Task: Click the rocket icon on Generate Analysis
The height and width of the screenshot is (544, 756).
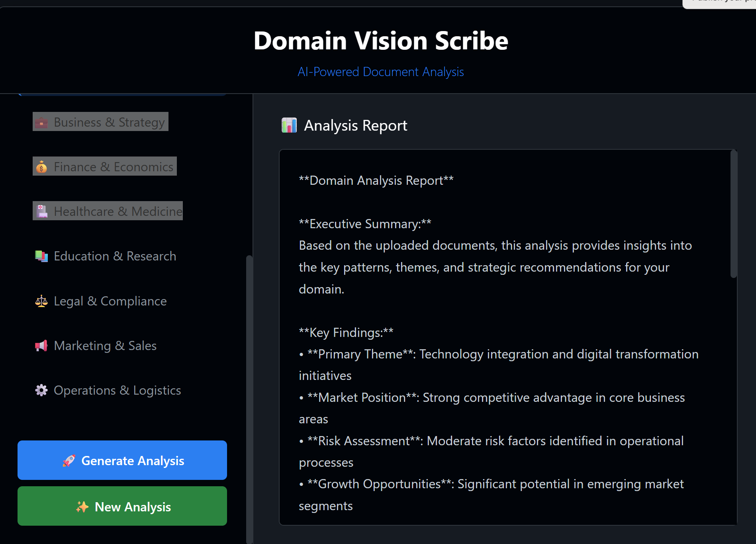Action: click(69, 461)
